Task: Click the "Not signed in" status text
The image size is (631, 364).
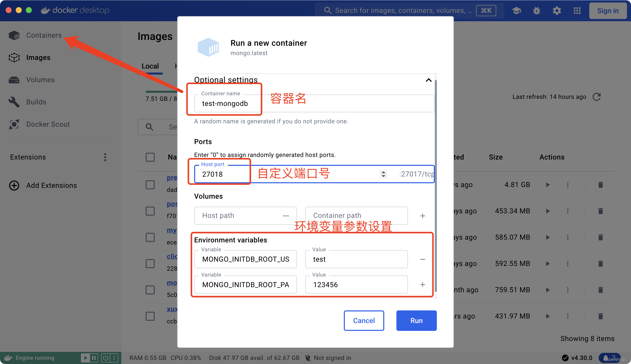Action: 332,358
